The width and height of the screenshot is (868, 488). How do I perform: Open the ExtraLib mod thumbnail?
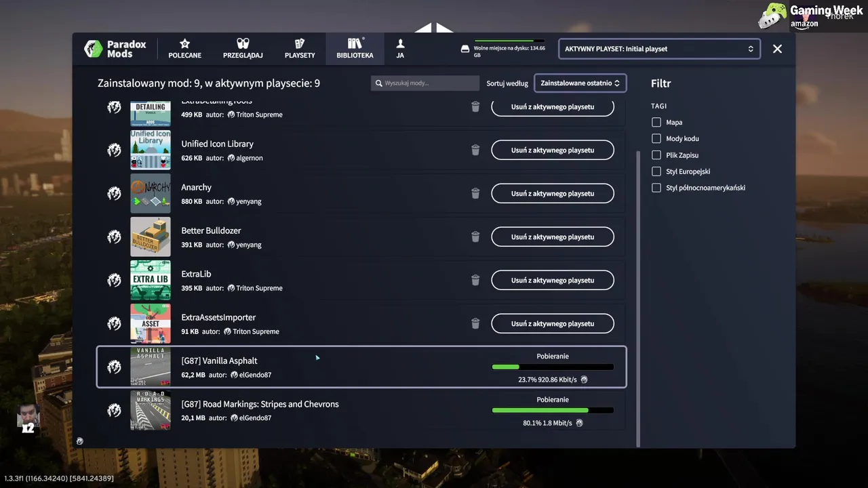coord(151,280)
